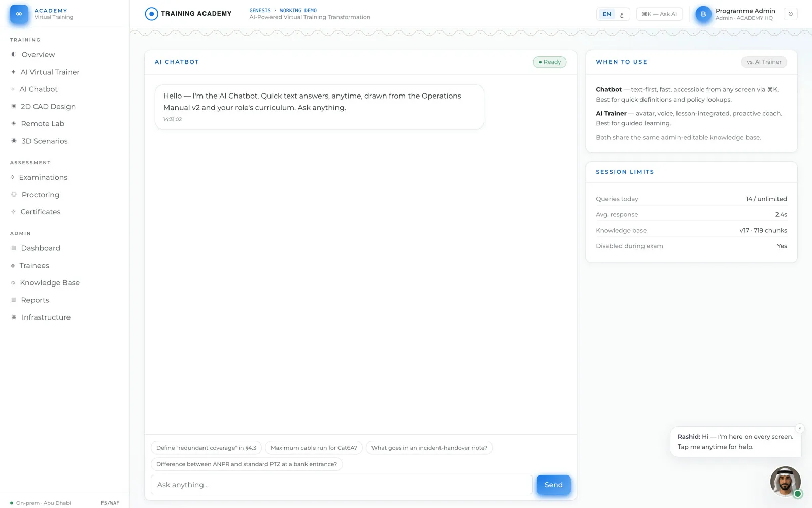Screen dimensions: 812x508
Task: Click the AI Virtual Trainer sparkle icon
Action: (13, 72)
